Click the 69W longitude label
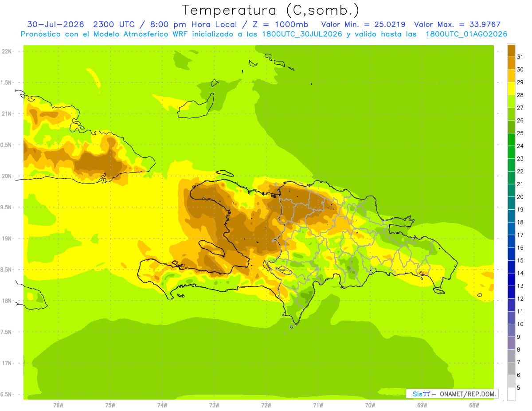 click(x=422, y=405)
